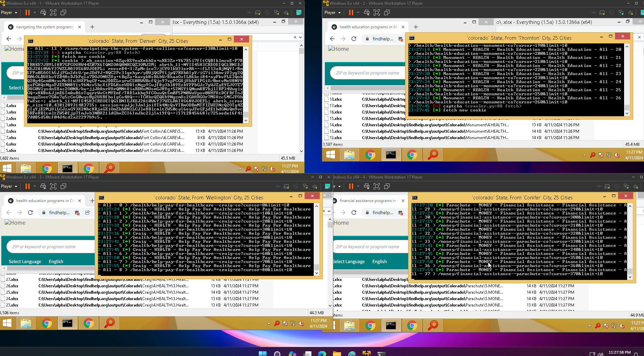
Task: Switch to 'financial assistance programs' tab in VM 4
Action: 367,201
